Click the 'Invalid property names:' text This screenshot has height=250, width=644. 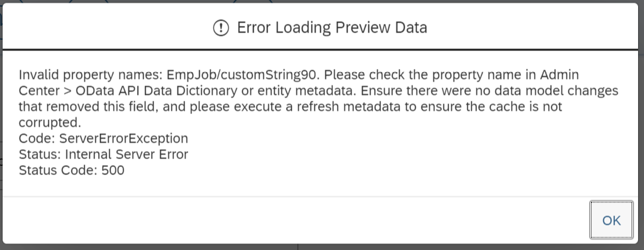click(91, 75)
